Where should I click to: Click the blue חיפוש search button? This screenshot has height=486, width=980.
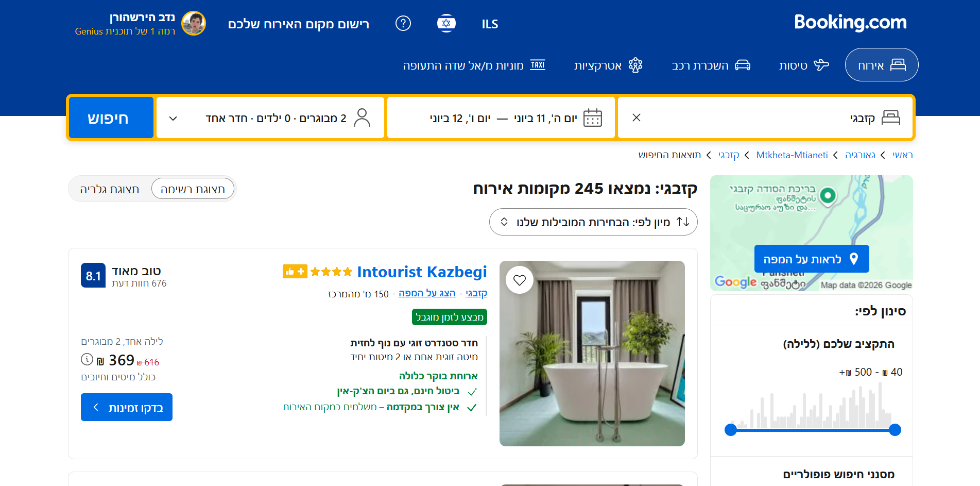111,118
